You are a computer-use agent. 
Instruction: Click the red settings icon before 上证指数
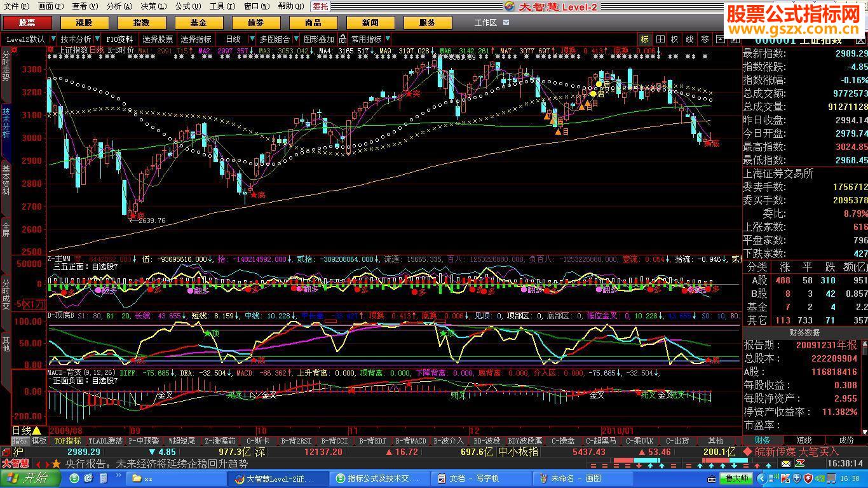click(50, 50)
